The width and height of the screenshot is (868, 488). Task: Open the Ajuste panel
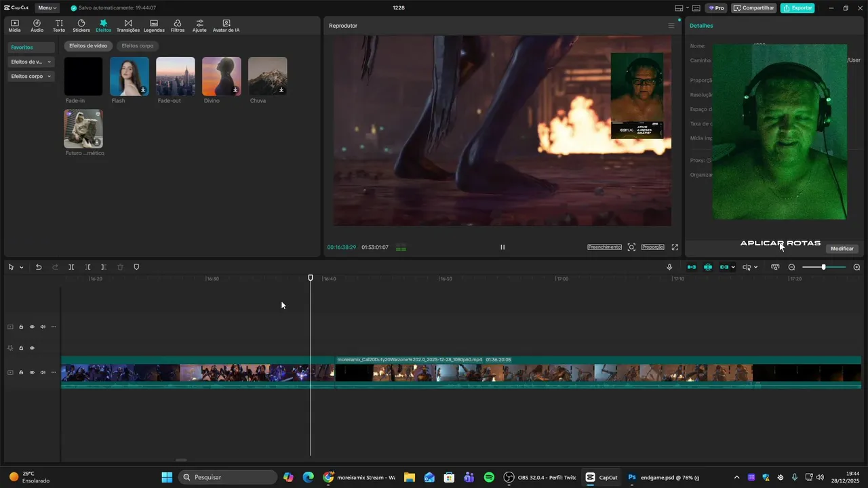point(199,26)
